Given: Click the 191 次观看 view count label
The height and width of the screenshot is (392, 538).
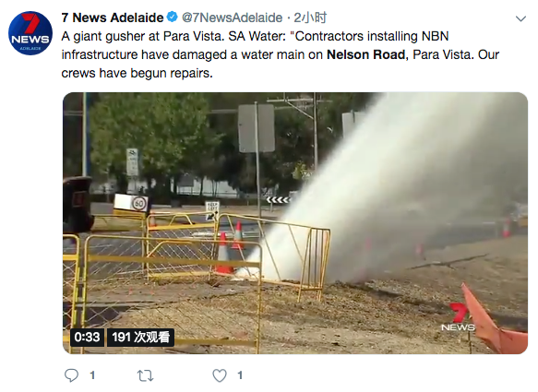Looking at the screenshot, I should coord(140,338).
